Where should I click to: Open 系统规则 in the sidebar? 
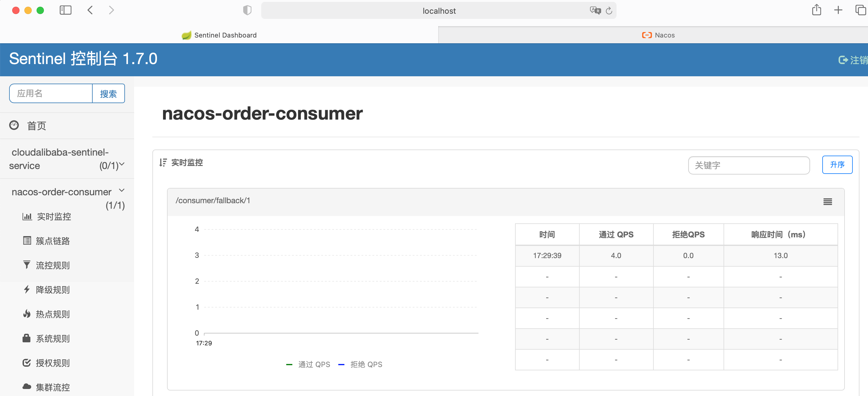(x=53, y=338)
